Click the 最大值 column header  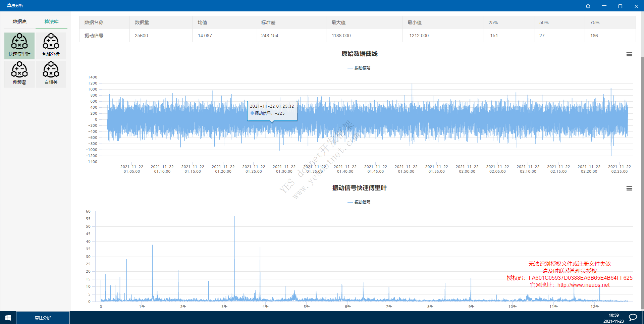tap(364, 22)
